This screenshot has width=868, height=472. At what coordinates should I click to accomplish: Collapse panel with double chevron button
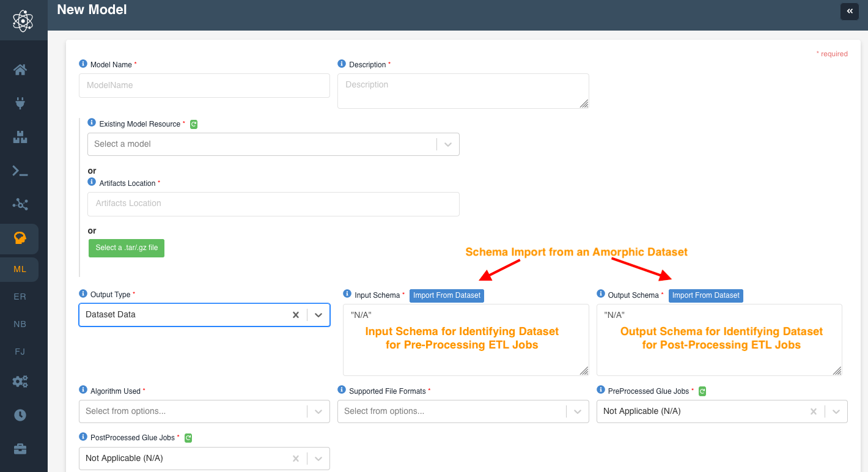850,11
